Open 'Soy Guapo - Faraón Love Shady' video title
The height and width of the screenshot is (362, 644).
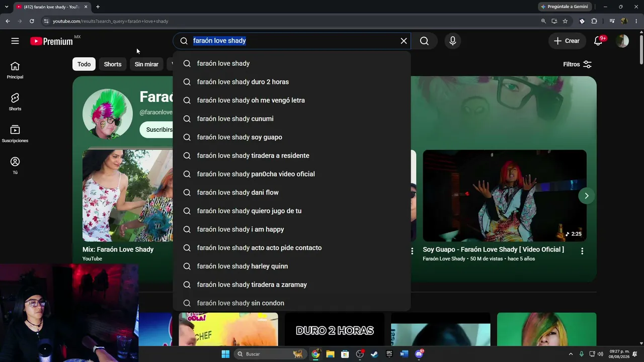point(493,249)
